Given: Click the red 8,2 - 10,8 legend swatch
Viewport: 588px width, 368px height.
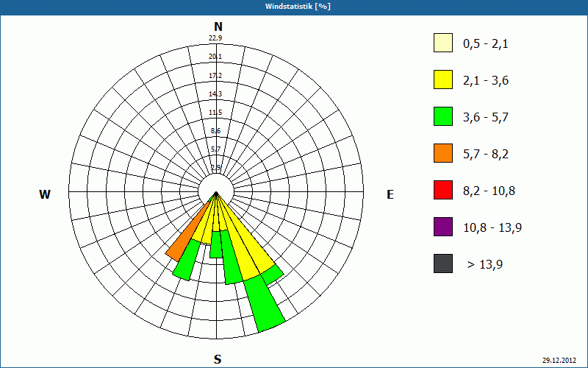Looking at the screenshot, I should click(443, 190).
